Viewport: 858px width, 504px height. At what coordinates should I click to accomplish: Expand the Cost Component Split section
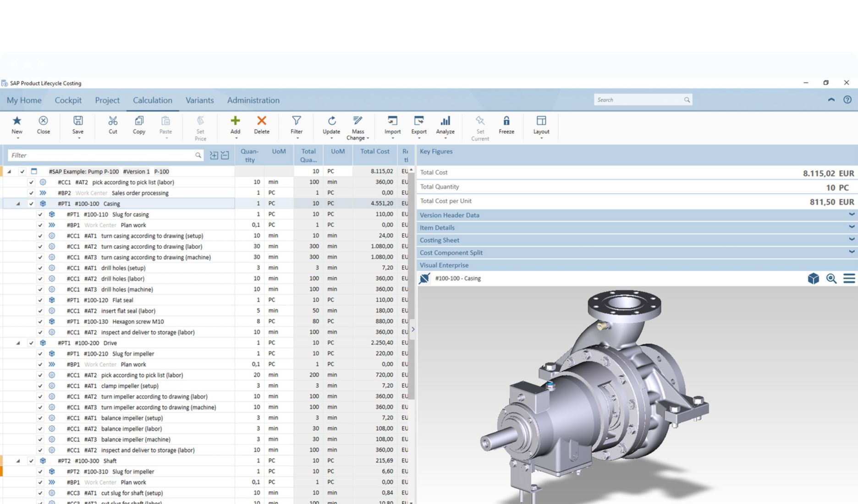pos(851,252)
